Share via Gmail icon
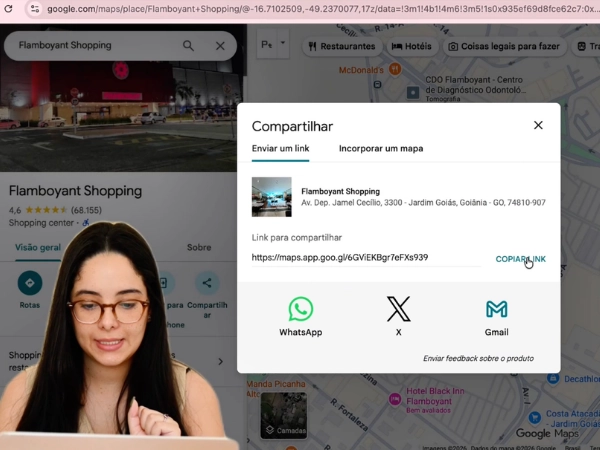The width and height of the screenshot is (600, 450). pos(496,309)
